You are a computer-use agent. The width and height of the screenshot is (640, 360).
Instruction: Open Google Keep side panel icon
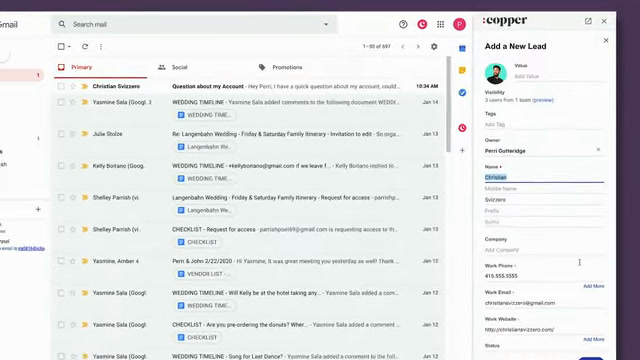point(462,70)
